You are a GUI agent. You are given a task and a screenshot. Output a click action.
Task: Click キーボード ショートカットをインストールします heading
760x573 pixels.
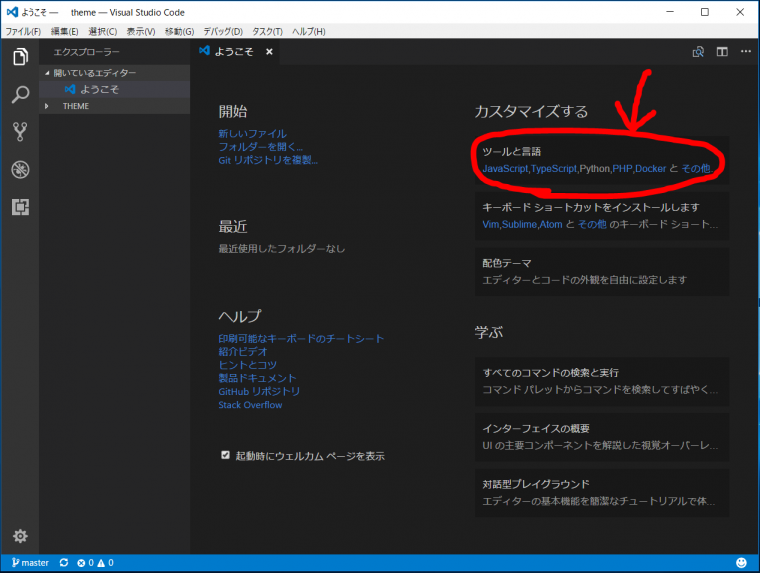(x=591, y=207)
